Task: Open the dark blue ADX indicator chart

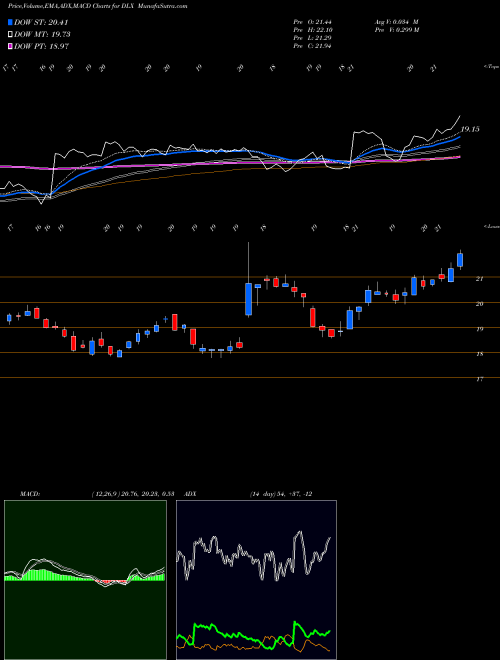Action: pos(256,580)
